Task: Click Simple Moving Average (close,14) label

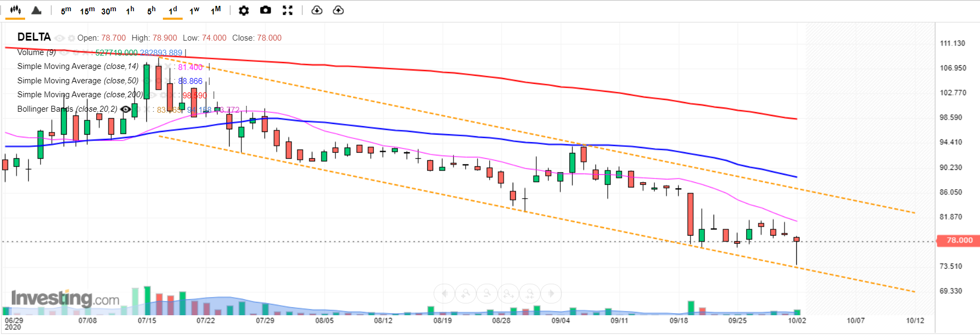Action: click(x=77, y=66)
